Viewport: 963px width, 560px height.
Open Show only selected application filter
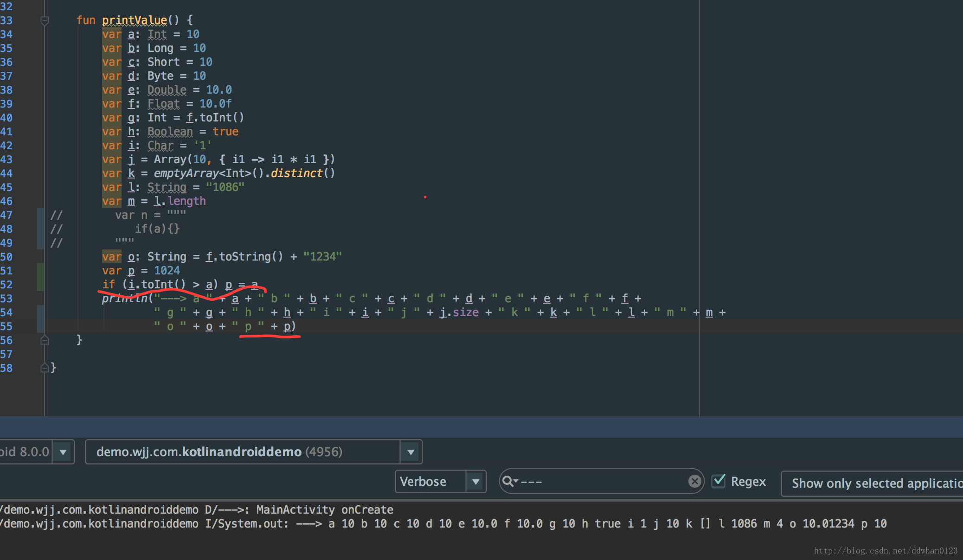click(x=872, y=484)
